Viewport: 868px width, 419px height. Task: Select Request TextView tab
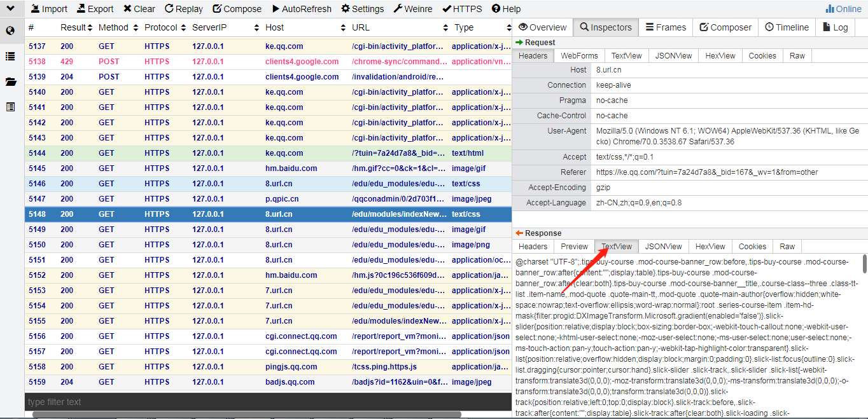(627, 56)
